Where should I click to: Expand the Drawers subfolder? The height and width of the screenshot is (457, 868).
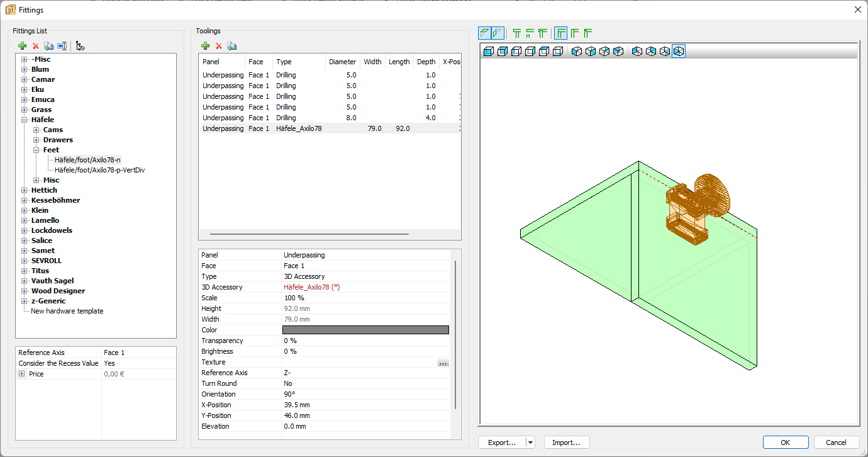coord(36,140)
